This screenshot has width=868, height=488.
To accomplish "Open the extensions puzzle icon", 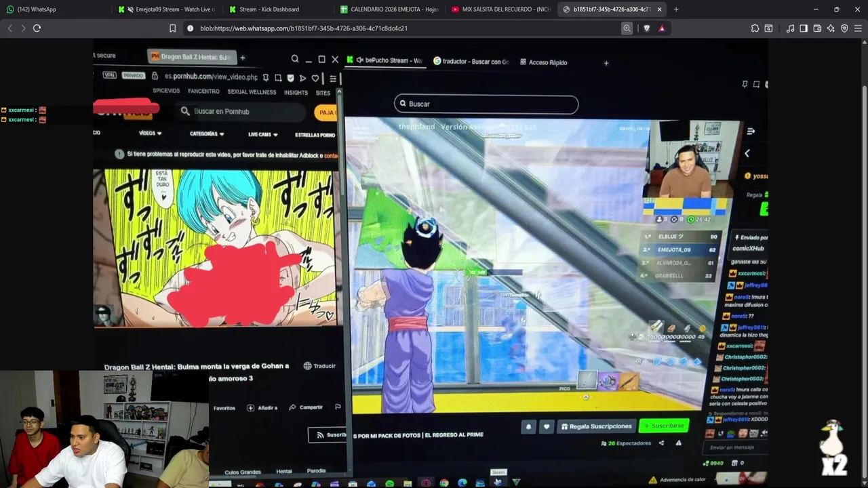I will [755, 28].
